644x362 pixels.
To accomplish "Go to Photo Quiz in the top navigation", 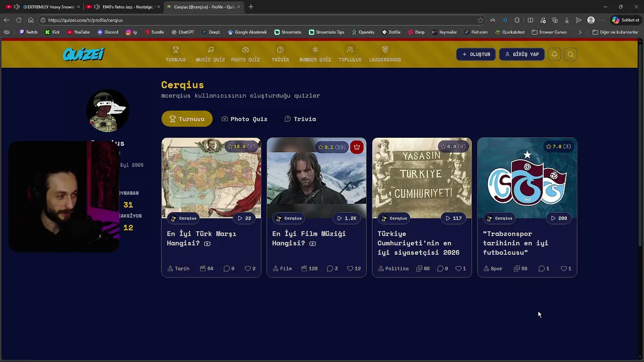I will click(246, 54).
